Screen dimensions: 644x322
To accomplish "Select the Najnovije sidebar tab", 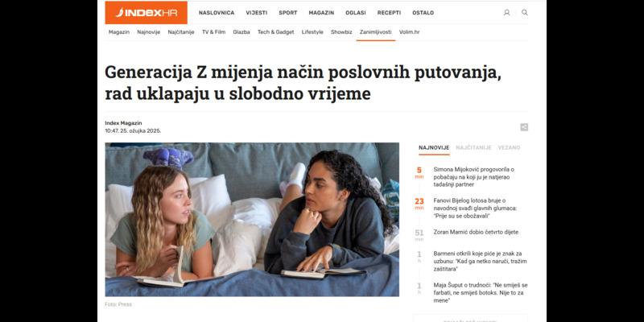I will [x=434, y=147].
